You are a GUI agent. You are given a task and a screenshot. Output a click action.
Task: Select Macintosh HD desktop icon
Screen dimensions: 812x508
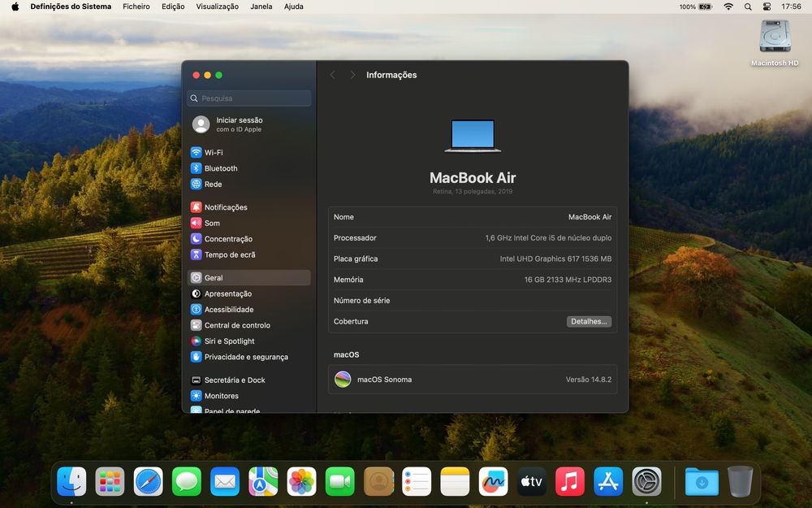(775, 42)
